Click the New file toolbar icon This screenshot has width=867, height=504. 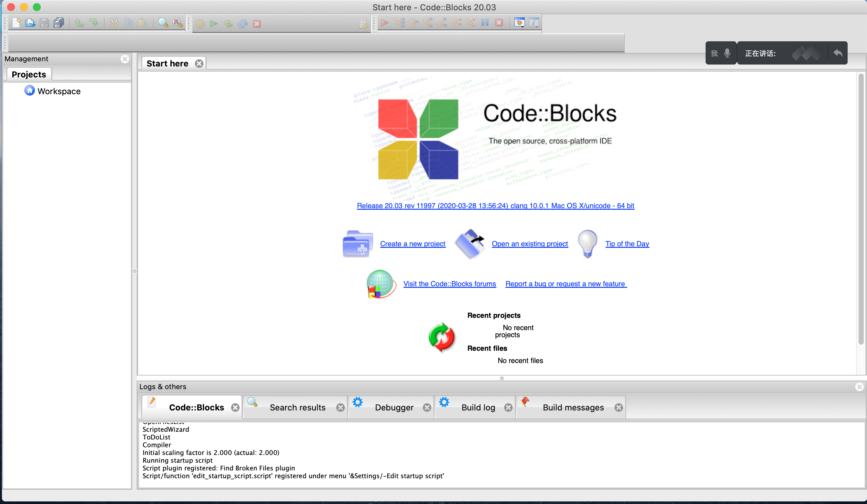click(16, 23)
